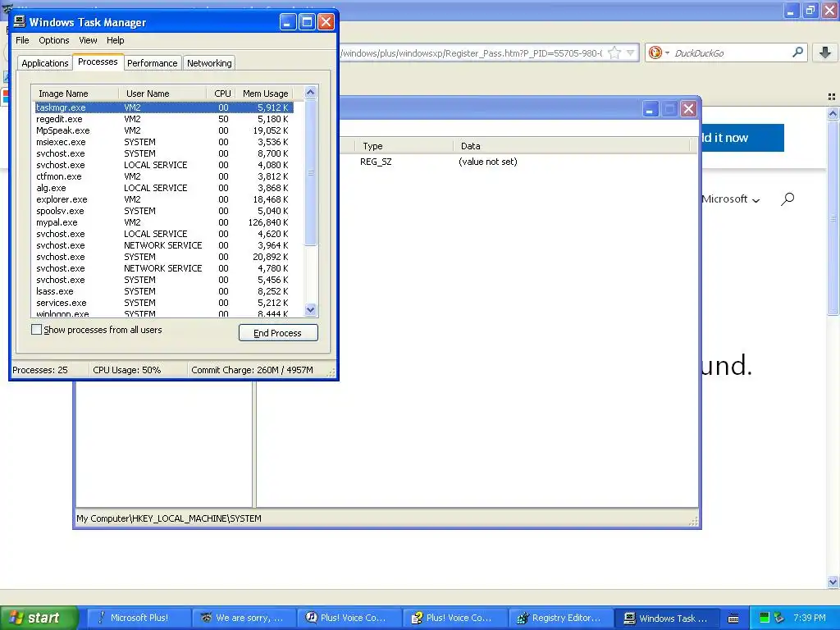This screenshot has height=630, width=840.
Task: Open first Plus! Voice Co... taskbar button
Action: (349, 618)
